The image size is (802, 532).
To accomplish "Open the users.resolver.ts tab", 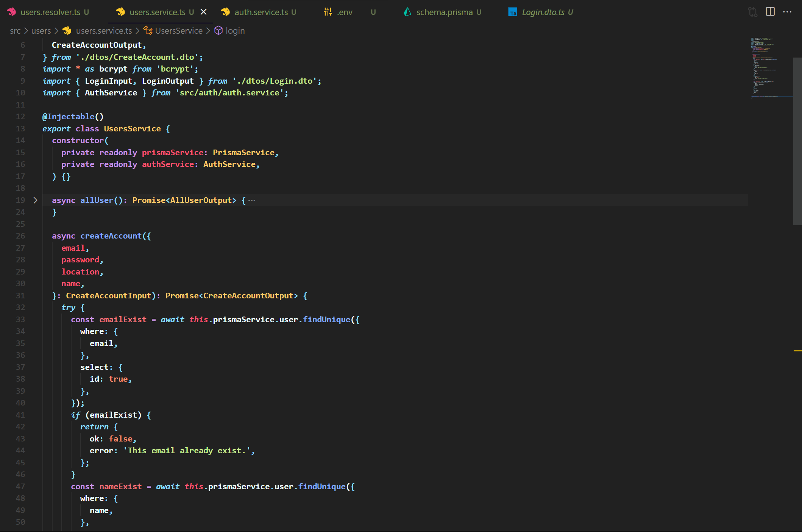I will (x=50, y=12).
